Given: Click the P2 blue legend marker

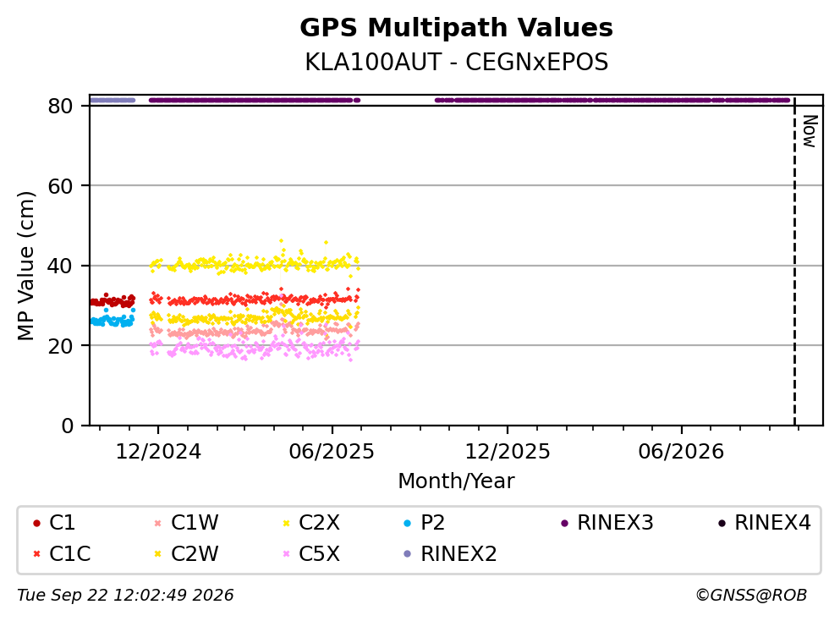Looking at the screenshot, I should click(407, 523).
